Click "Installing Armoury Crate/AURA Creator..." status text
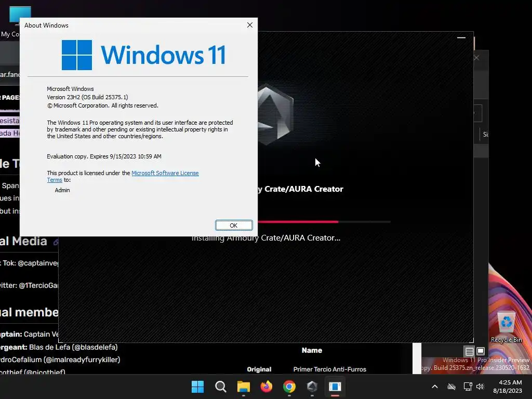Viewport: 532px width, 399px height. tap(266, 238)
